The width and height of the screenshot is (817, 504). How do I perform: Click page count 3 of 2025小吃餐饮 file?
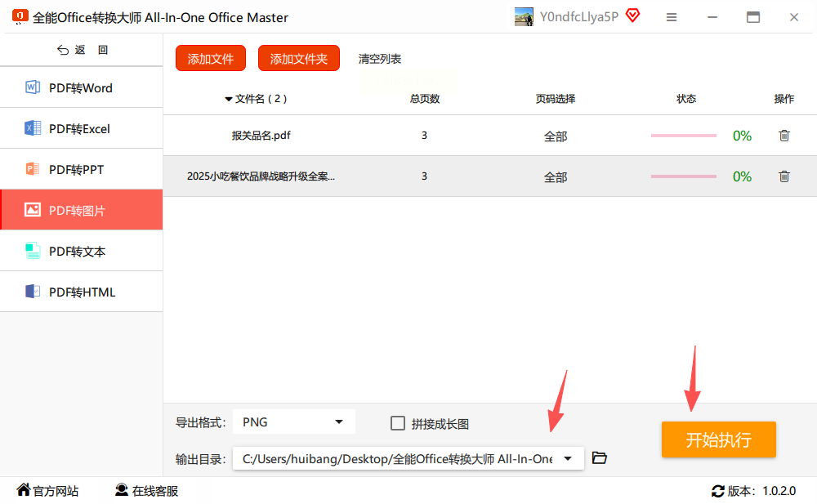pos(424,176)
